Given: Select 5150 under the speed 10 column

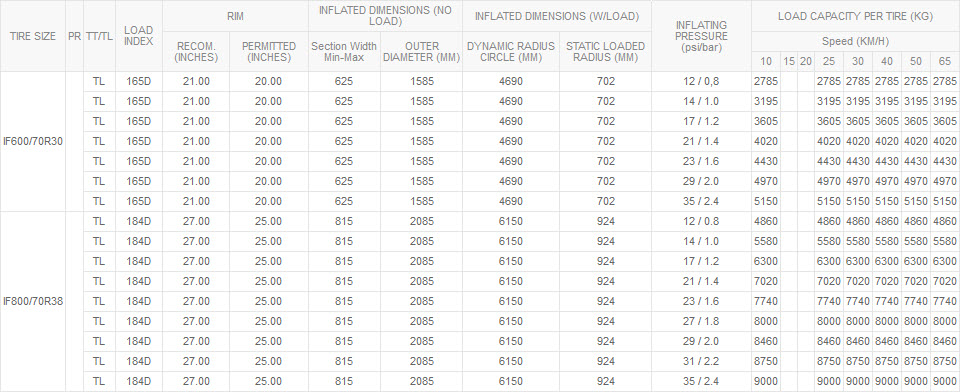Looking at the screenshot, I should click(x=766, y=202).
